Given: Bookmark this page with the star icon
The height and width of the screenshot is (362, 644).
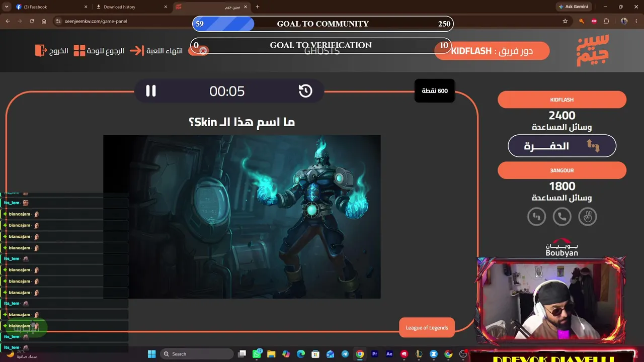Looking at the screenshot, I should (565, 21).
